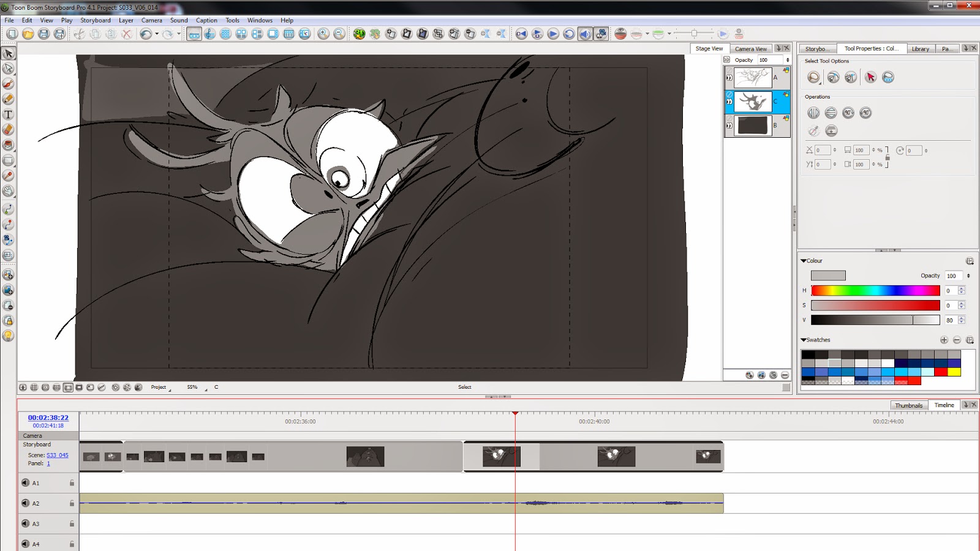
Task: Select the Rectangle shape tool
Action: [x=9, y=160]
